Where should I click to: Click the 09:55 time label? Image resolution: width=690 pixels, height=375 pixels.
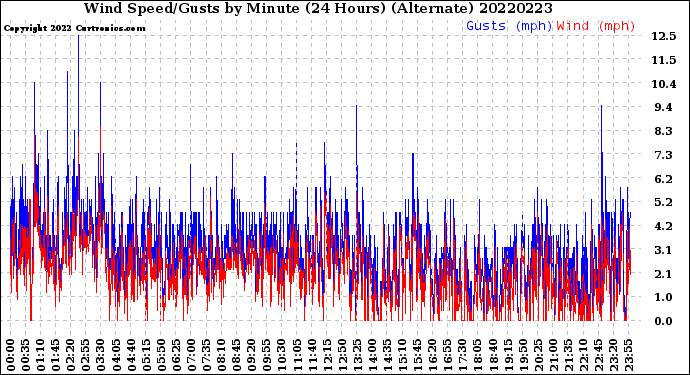click(267, 355)
